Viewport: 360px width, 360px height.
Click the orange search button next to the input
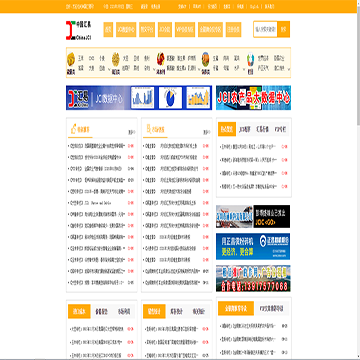[283, 30]
